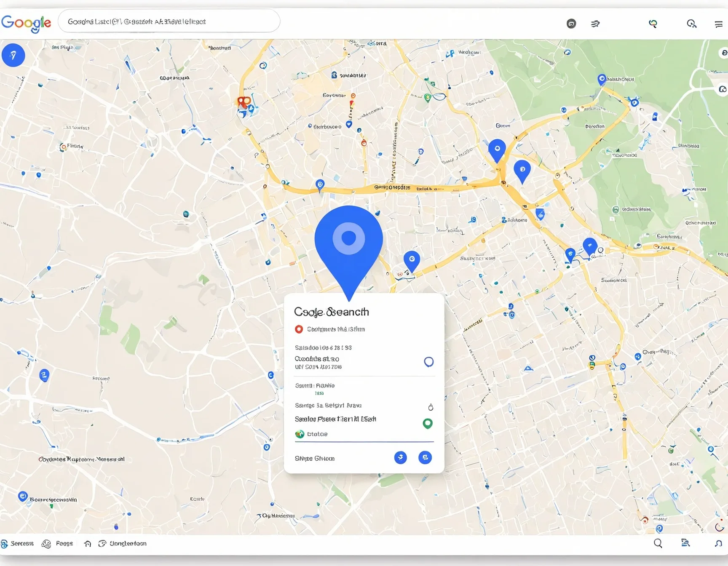Click the red location marker in card
The image size is (728, 566).
tap(299, 329)
